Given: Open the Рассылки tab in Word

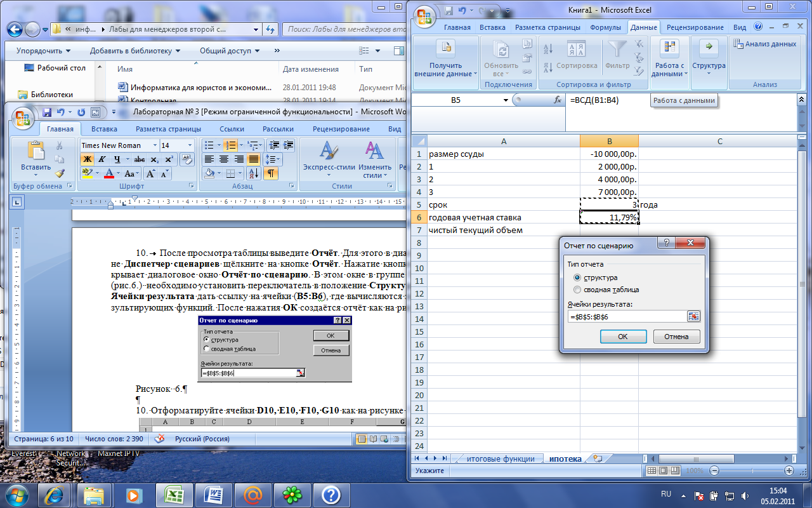Looking at the screenshot, I should click(x=278, y=129).
